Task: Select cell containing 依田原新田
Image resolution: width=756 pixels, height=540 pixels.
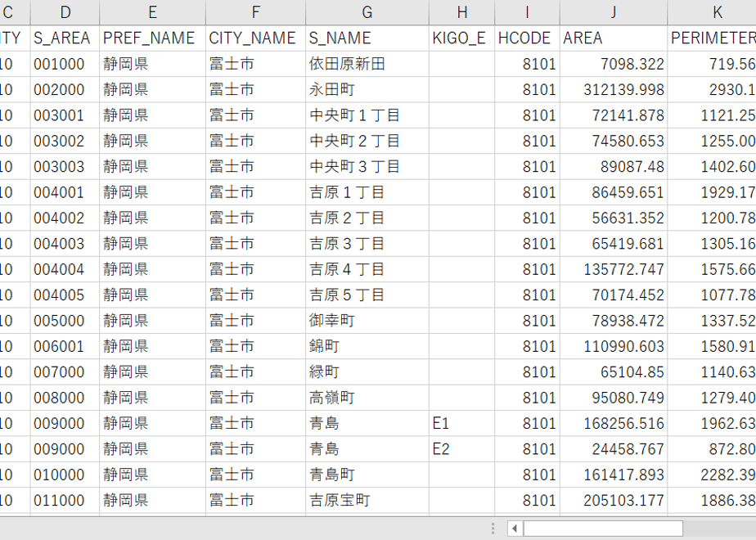Action: (367, 64)
